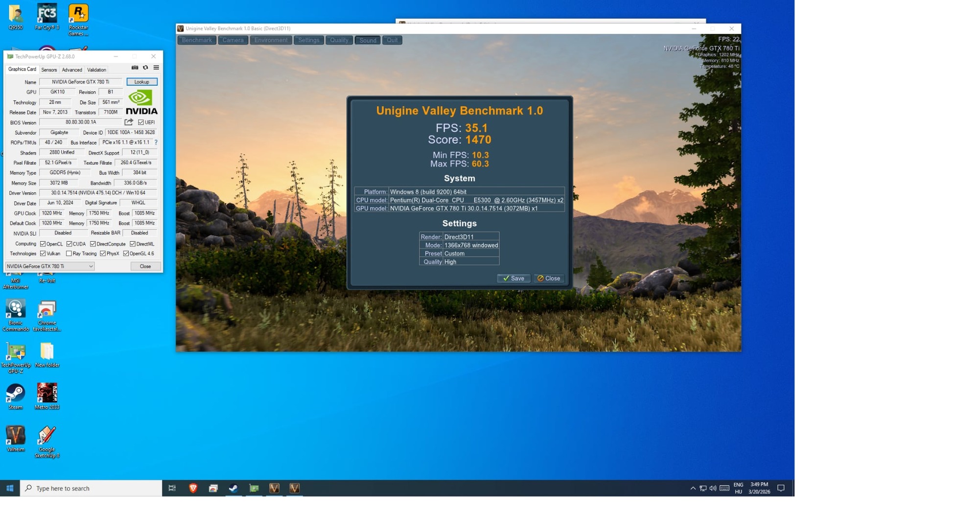The width and height of the screenshot is (980, 513).
Task: Open the volume control in system tray
Action: (x=713, y=489)
